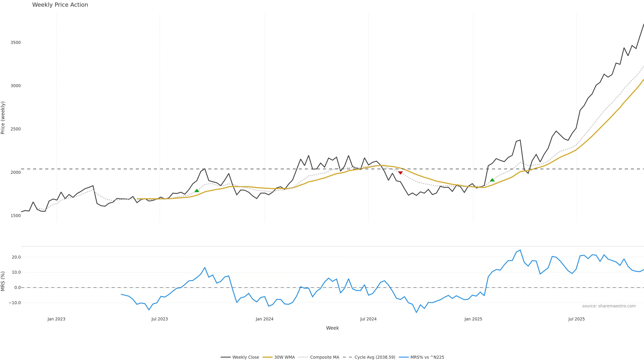The image size is (644, 362).
Task: Toggle the Weekly Close series label in legend
Action: tap(246, 357)
